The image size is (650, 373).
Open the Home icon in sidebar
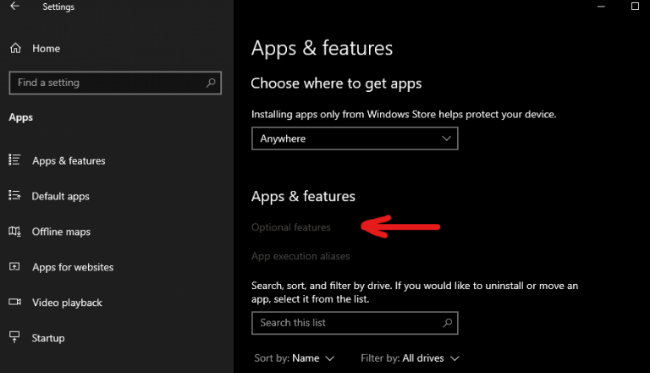tap(15, 48)
